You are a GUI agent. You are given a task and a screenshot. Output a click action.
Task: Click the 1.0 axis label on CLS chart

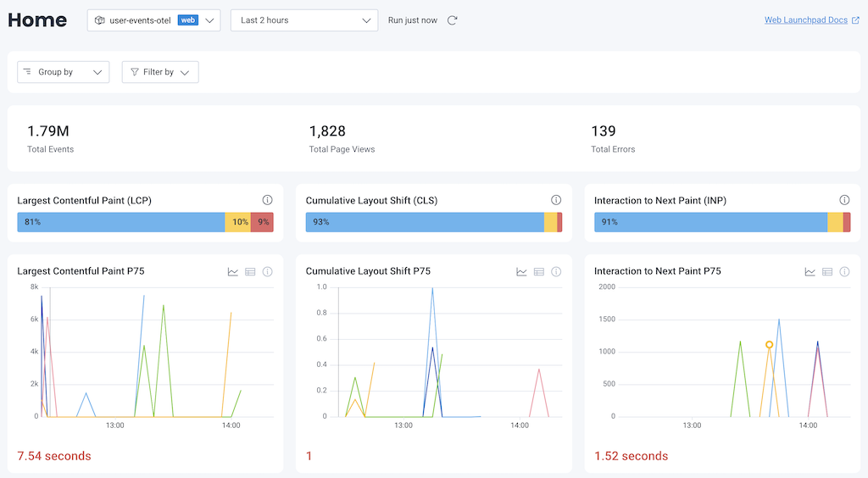pyautogui.click(x=321, y=286)
